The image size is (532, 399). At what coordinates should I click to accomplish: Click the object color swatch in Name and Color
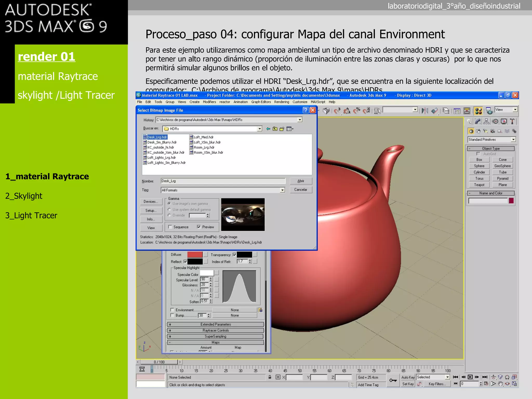click(x=511, y=201)
